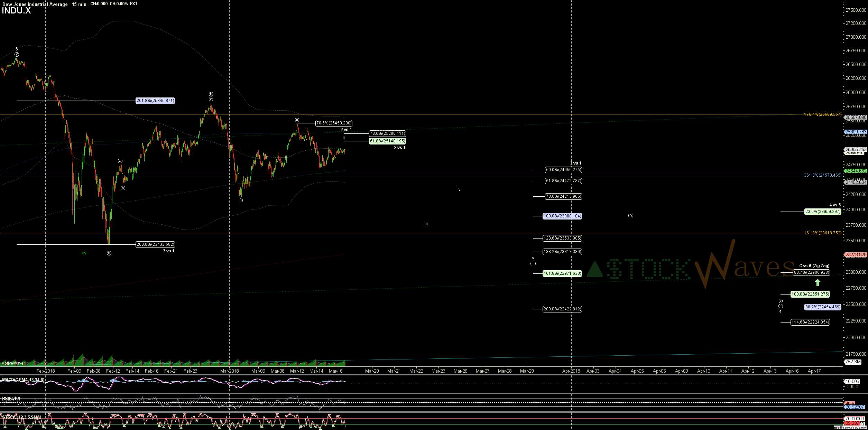
Task: Click the 88.7%(22986.928) target label
Action: 811,272
